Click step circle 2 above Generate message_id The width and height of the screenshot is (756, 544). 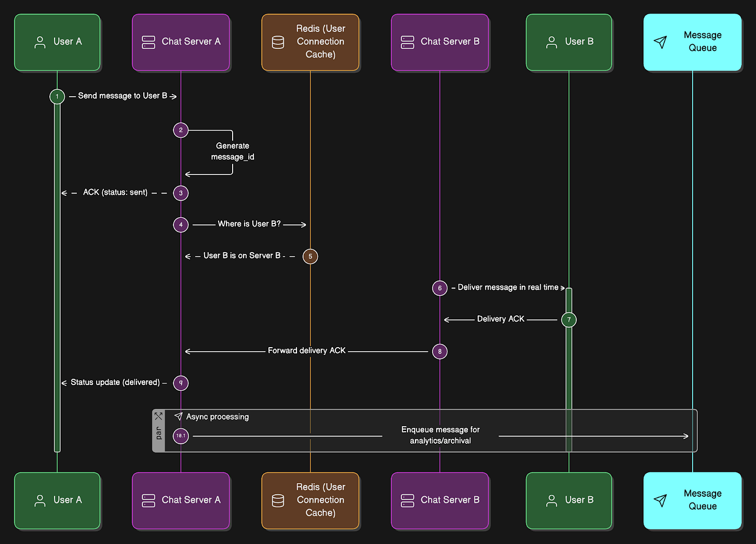coord(180,130)
